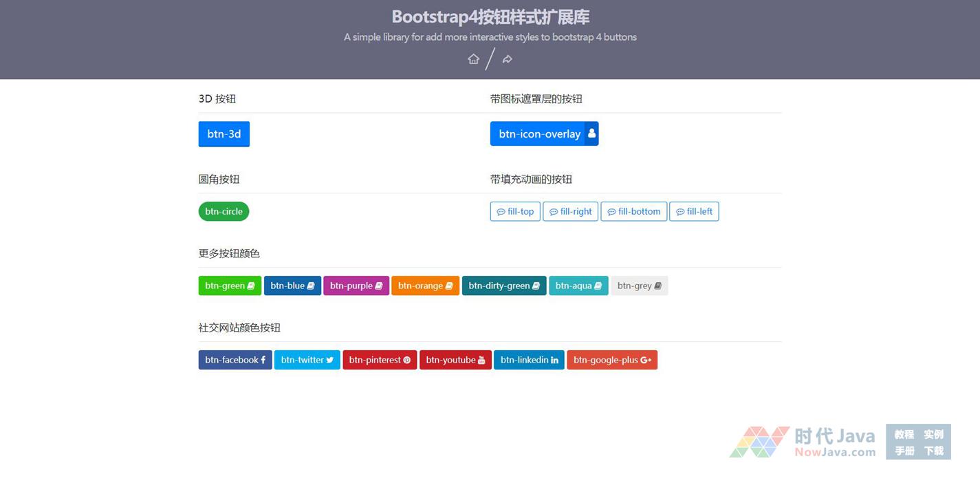980x494 pixels.
Task: Click the fill-right outline button
Action: pyautogui.click(x=570, y=211)
